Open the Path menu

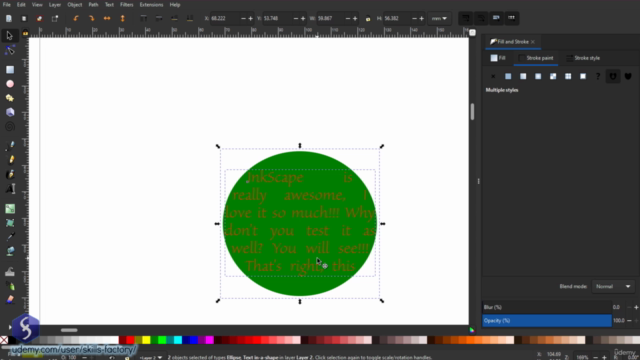(93, 5)
